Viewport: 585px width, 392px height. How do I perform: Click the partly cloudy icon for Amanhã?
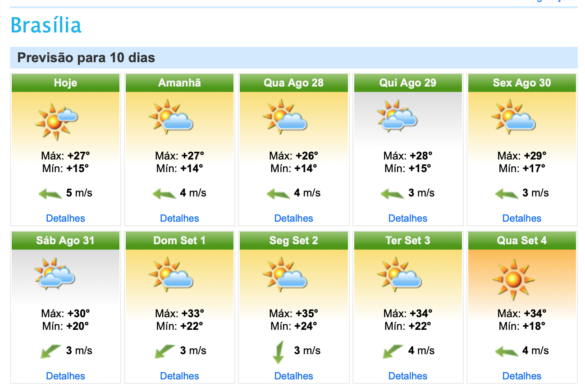point(171,118)
